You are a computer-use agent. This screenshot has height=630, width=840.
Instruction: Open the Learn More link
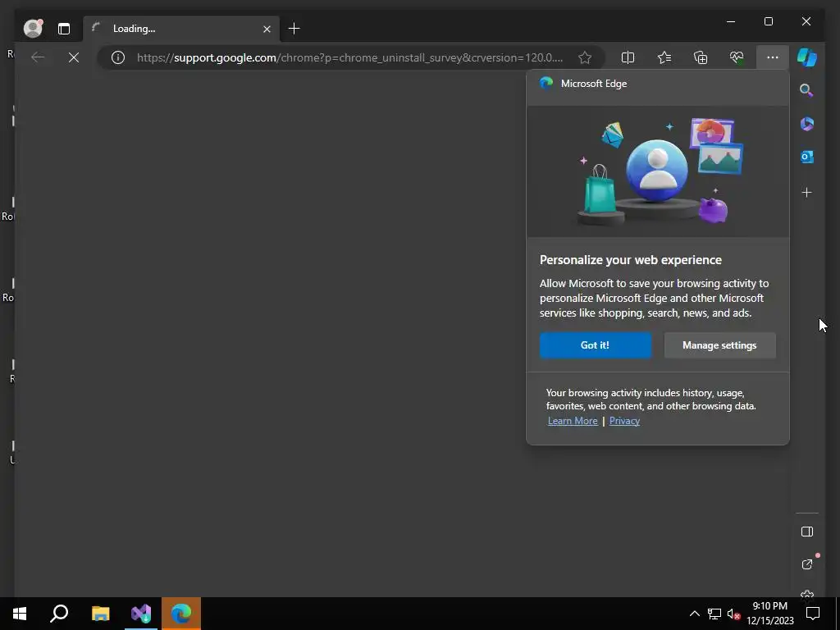point(573,421)
